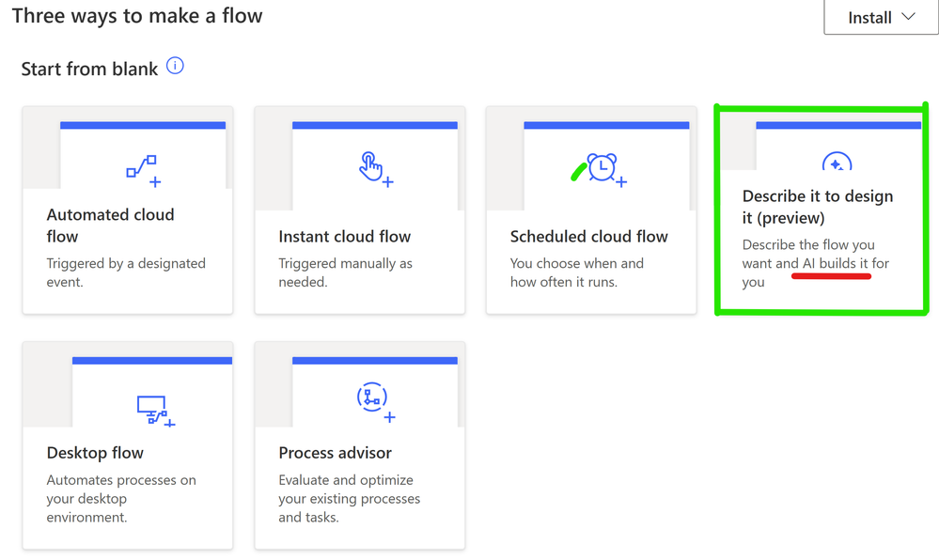This screenshot has height=560, width=939.
Task: Click the info icon beside Start from blank
Action: [175, 65]
